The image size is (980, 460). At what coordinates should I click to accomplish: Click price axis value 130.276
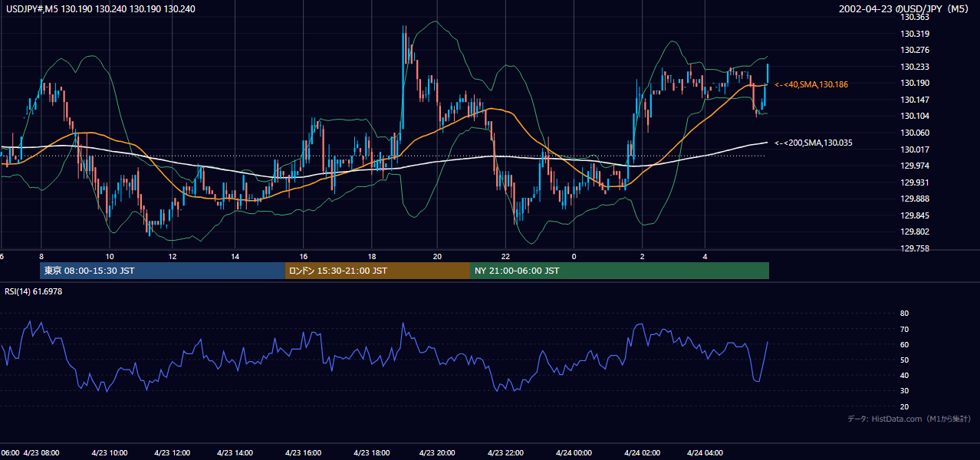tap(914, 51)
